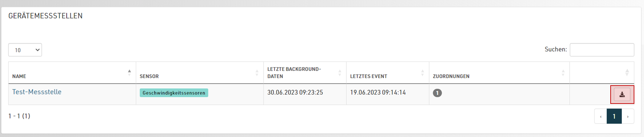Open the rows-per-page dropdown showing 10
644x137 pixels.
coord(25,50)
